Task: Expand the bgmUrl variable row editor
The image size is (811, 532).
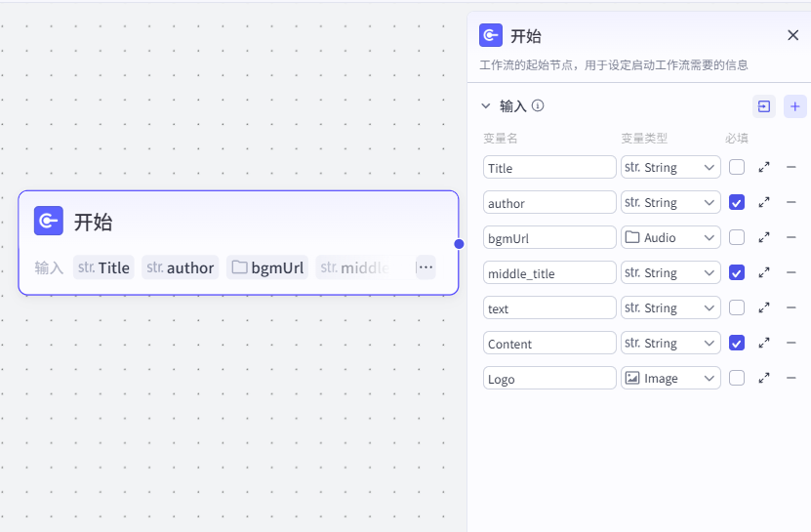Action: [764, 237]
